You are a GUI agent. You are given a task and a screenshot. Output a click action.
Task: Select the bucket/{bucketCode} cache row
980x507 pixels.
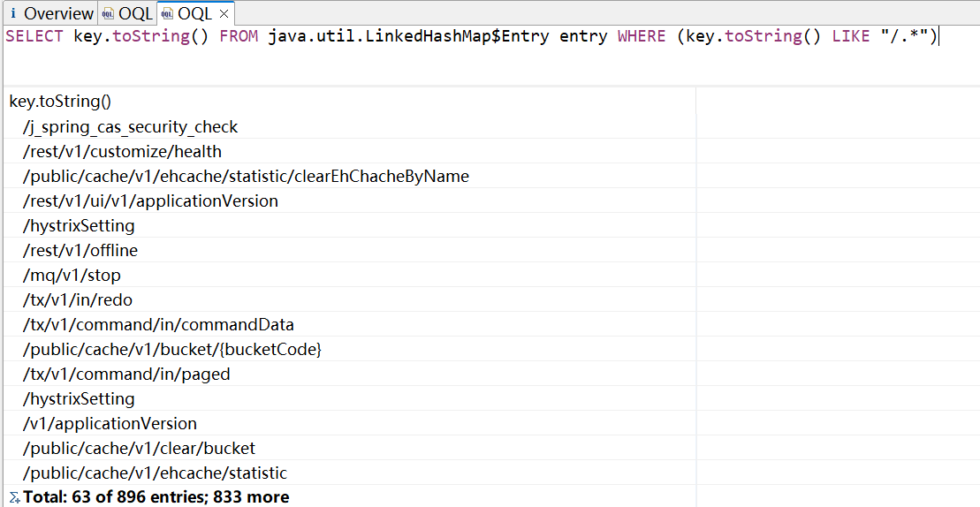coord(172,350)
